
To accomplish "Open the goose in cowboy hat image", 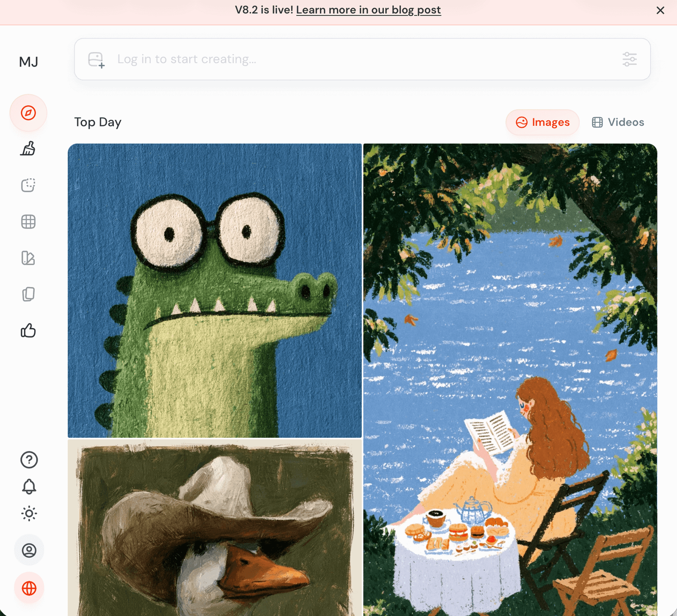I will (x=215, y=528).
